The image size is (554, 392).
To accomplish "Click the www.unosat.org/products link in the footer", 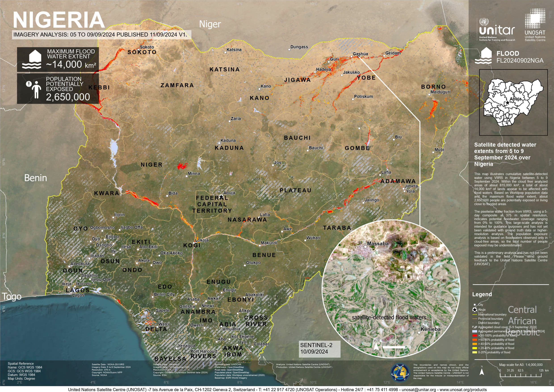I will [463, 390].
